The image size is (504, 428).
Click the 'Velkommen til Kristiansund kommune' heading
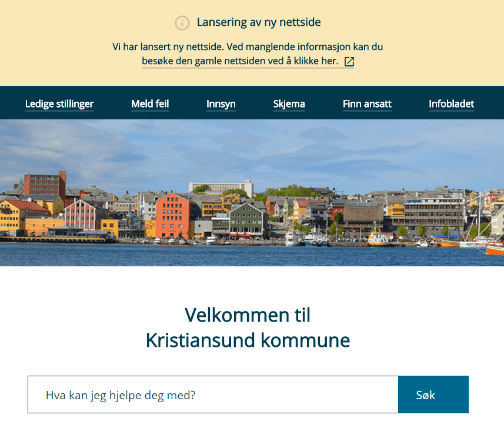pyautogui.click(x=248, y=327)
